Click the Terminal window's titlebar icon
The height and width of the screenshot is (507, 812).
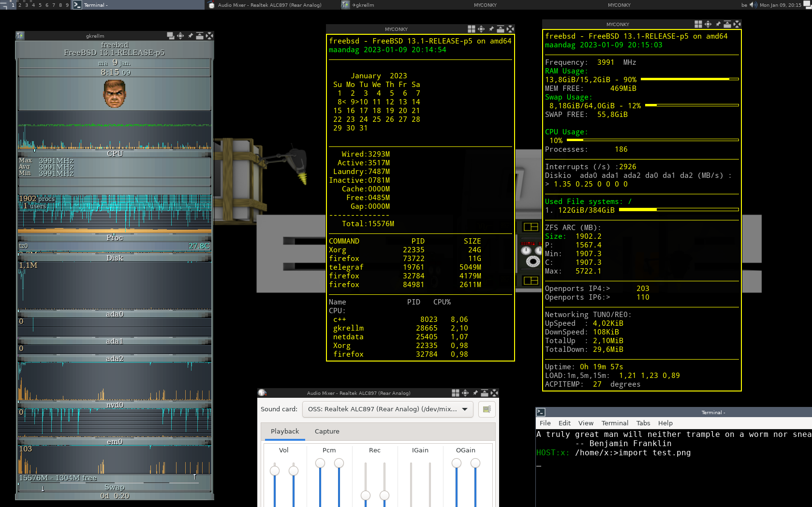541,412
